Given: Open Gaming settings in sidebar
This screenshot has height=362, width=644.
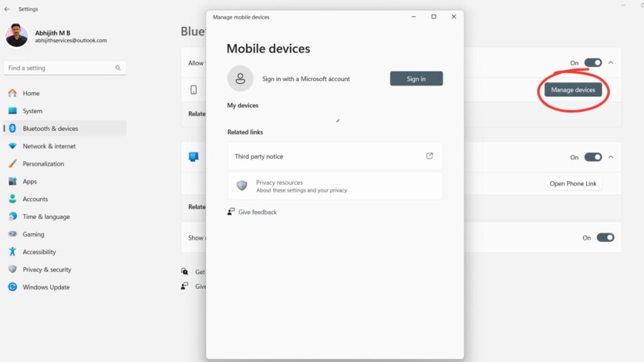Looking at the screenshot, I should pyautogui.click(x=65, y=234).
